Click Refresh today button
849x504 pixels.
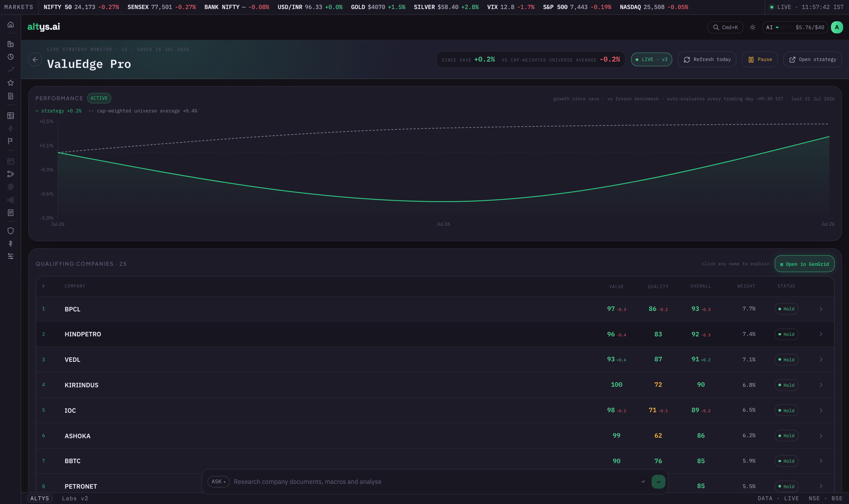coord(707,59)
